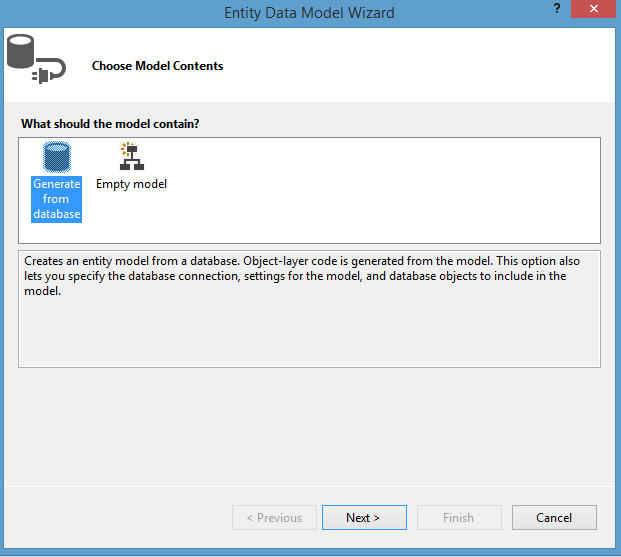Choose the Empty model icon
The image size is (621, 557).
[x=131, y=157]
